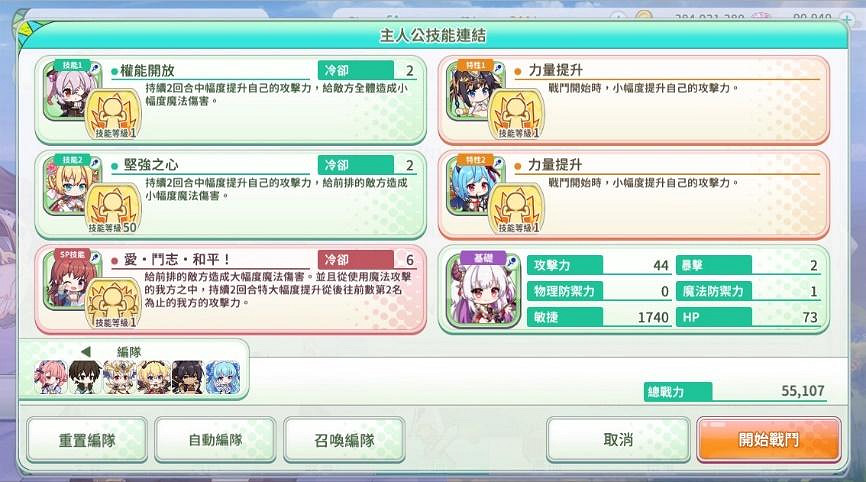Collapse the 編隊 panel with arrow
Viewport: 866px width, 482px height.
pyautogui.click(x=86, y=351)
